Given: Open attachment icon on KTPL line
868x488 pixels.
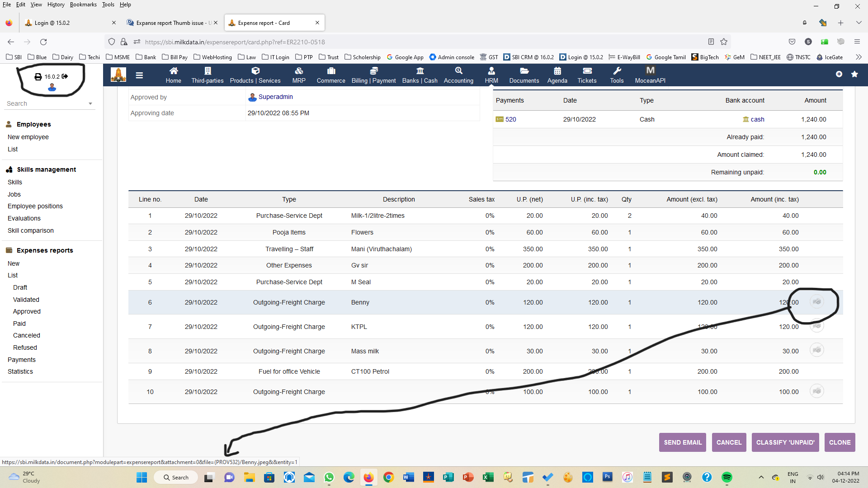Looking at the screenshot, I should coord(816,326).
